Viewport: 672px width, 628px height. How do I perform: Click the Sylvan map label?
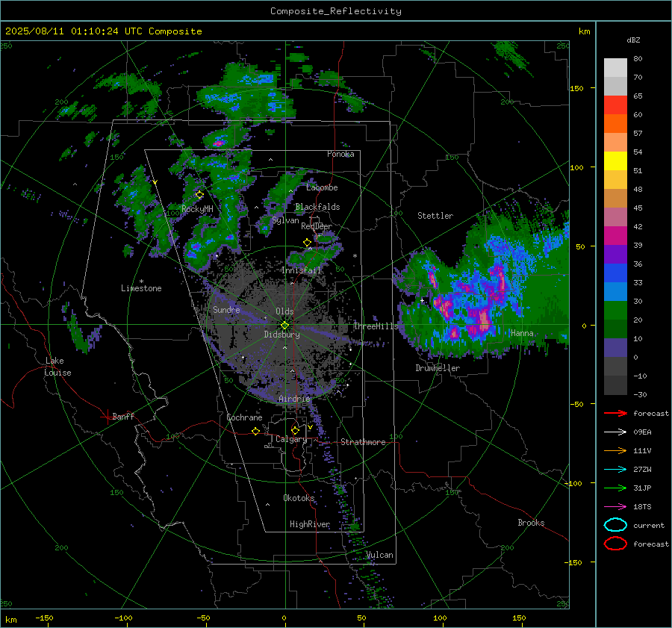[285, 220]
